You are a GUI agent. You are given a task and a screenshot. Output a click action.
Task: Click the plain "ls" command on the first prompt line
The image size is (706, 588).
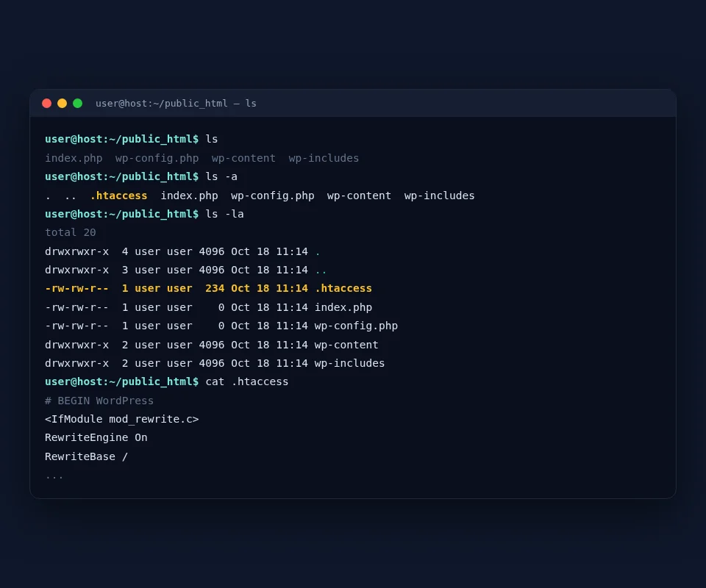(x=212, y=139)
